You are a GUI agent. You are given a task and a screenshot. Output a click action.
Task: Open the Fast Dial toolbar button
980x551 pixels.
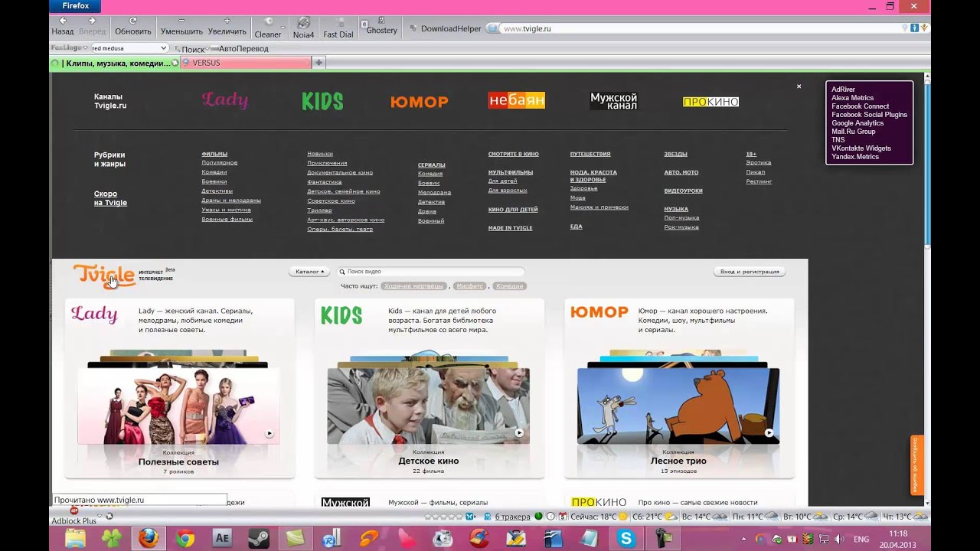(x=338, y=28)
